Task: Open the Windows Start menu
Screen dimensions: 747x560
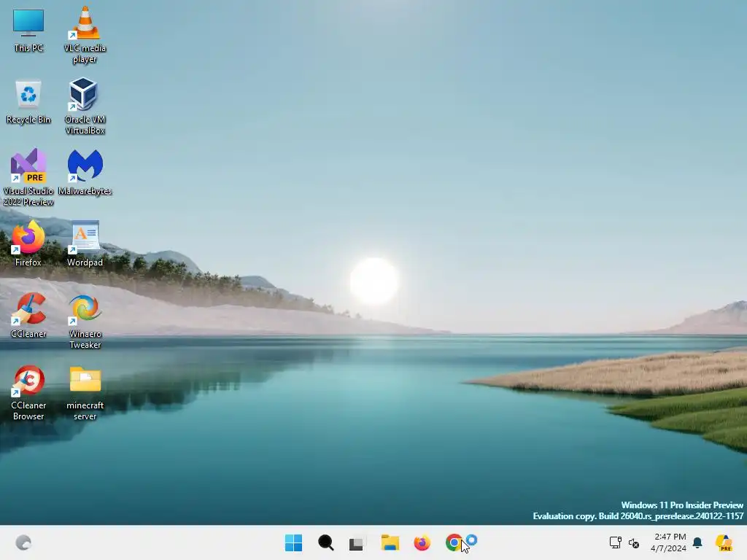Action: pos(293,542)
